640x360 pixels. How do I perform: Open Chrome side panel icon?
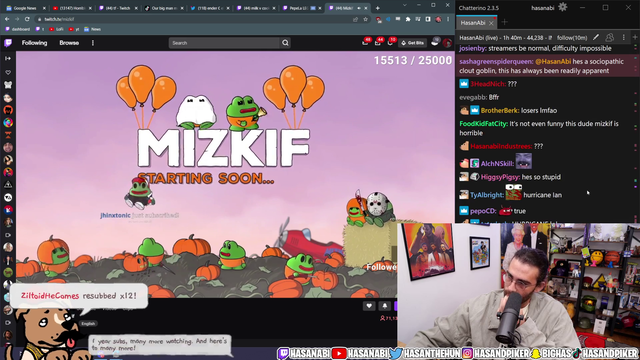428,19
